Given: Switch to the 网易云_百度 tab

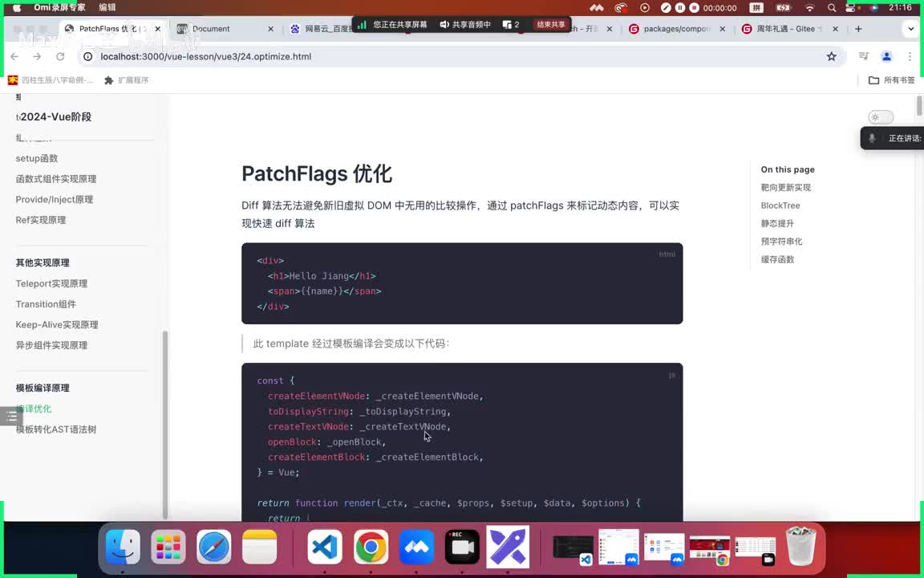Looking at the screenshot, I should pos(323,29).
